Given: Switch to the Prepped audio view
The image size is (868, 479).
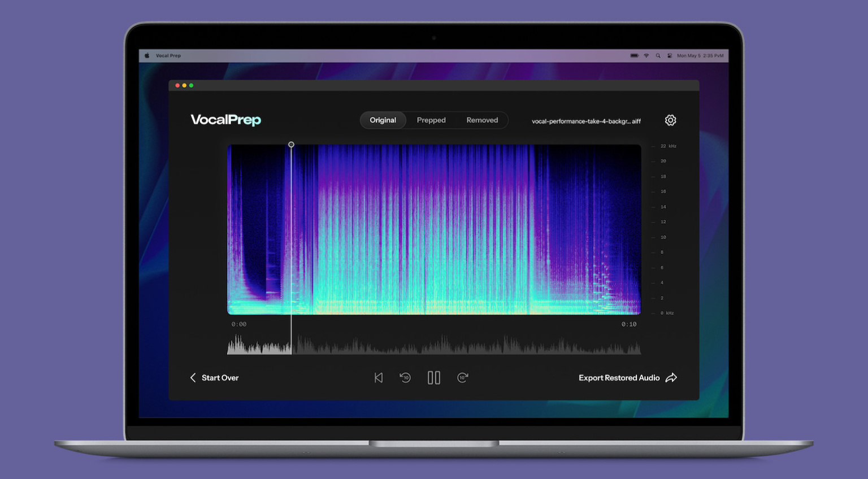Looking at the screenshot, I should coord(431,120).
